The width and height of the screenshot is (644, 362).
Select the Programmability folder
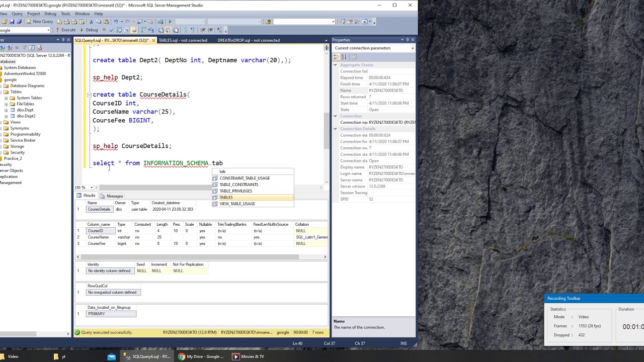tap(25, 134)
